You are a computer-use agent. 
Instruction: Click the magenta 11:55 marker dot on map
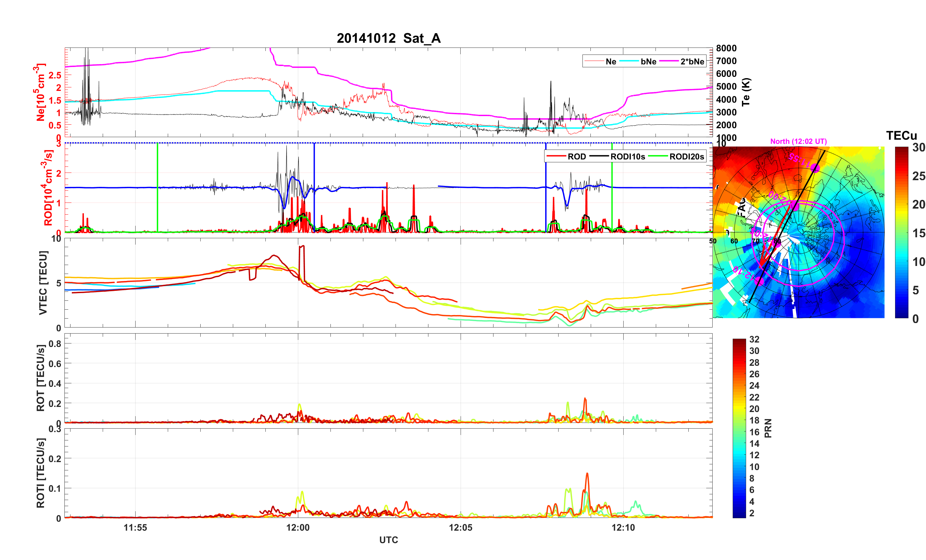point(815,168)
